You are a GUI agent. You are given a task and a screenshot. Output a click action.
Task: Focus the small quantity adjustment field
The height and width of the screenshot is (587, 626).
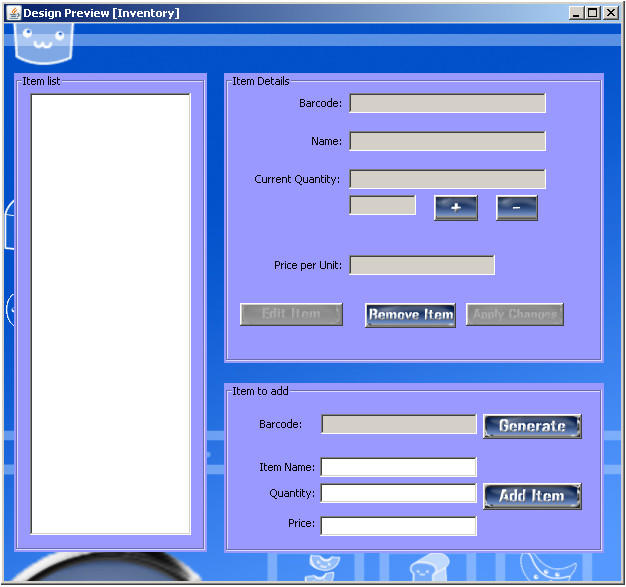pyautogui.click(x=382, y=205)
